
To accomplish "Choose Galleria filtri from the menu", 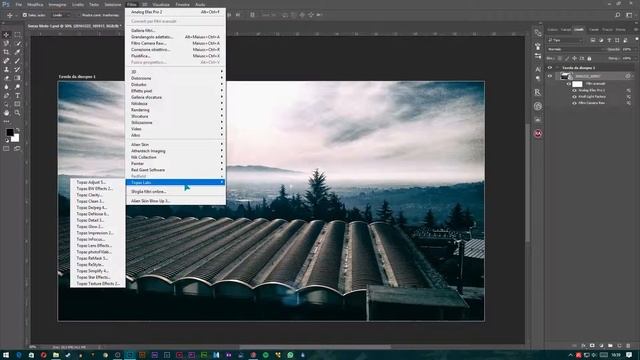I will (x=176, y=30).
